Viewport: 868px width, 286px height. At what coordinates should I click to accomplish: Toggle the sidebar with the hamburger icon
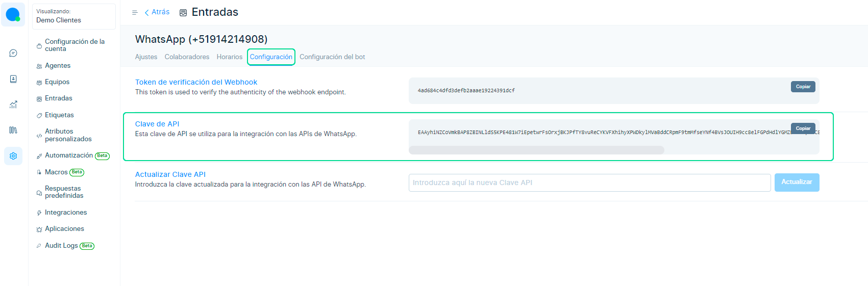click(135, 13)
